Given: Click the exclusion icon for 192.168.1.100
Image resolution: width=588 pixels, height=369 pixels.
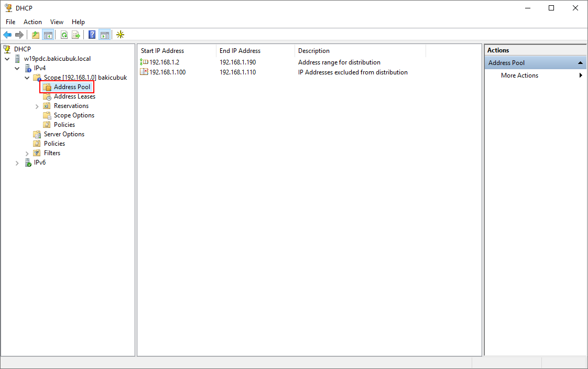Looking at the screenshot, I should tap(144, 72).
